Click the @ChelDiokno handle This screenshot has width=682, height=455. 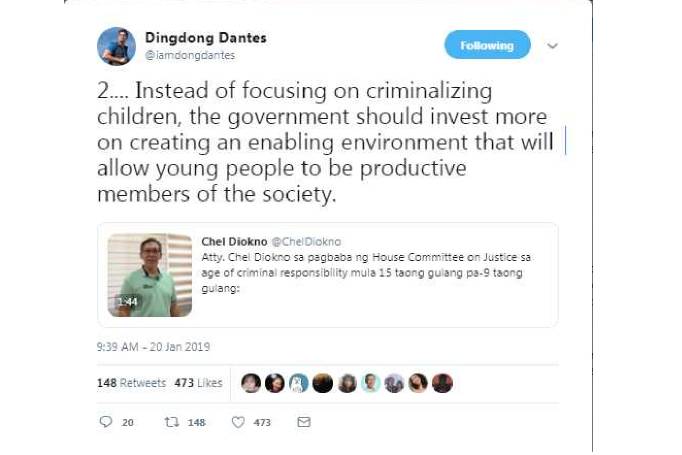pyautogui.click(x=306, y=241)
